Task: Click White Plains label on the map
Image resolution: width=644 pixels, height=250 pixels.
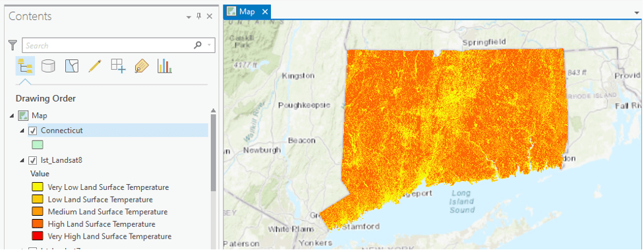Action: pos(291,229)
